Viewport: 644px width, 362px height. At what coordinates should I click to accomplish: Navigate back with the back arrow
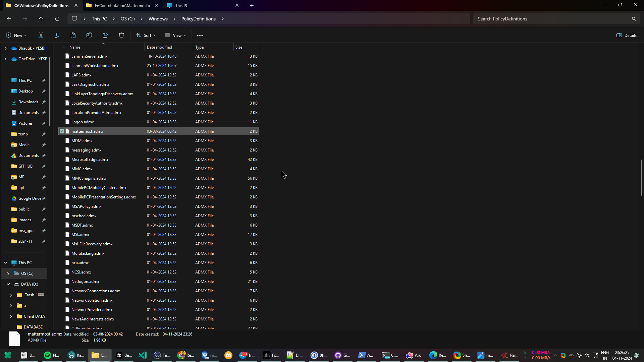9,19
